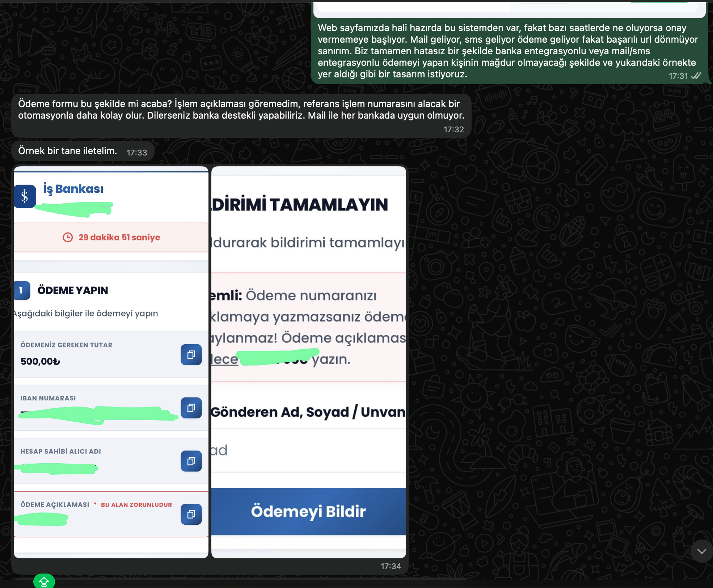
Task: Click the 17:33 message timestamp
Action: coord(137,153)
